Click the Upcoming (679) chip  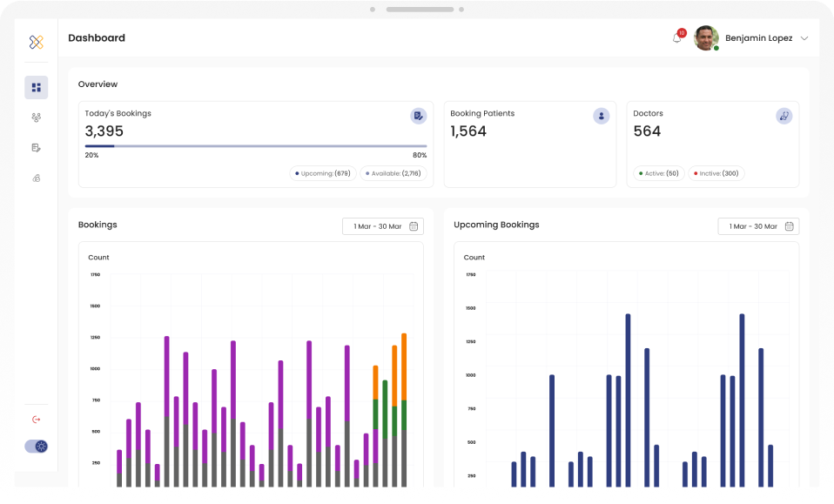[323, 173]
